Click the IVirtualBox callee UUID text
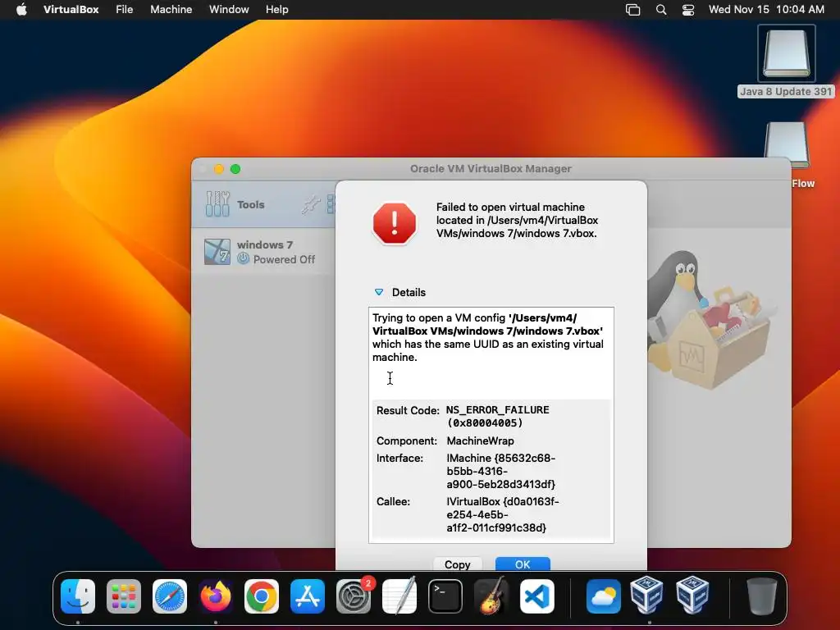 click(x=503, y=514)
